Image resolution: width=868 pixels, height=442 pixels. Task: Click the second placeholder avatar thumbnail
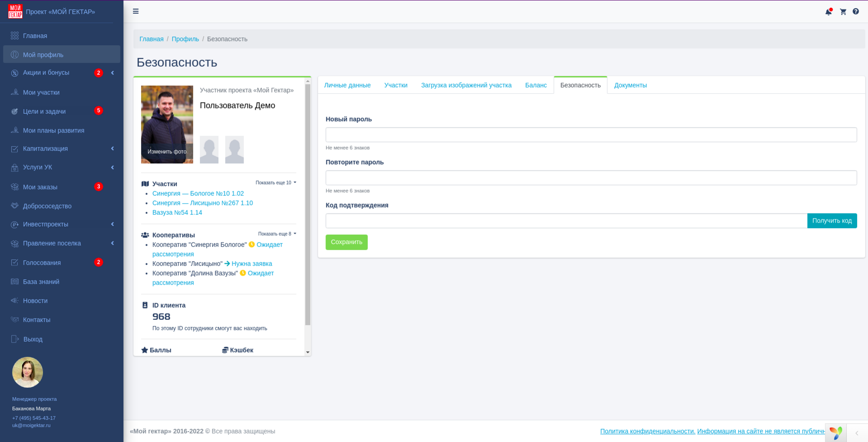pos(235,150)
